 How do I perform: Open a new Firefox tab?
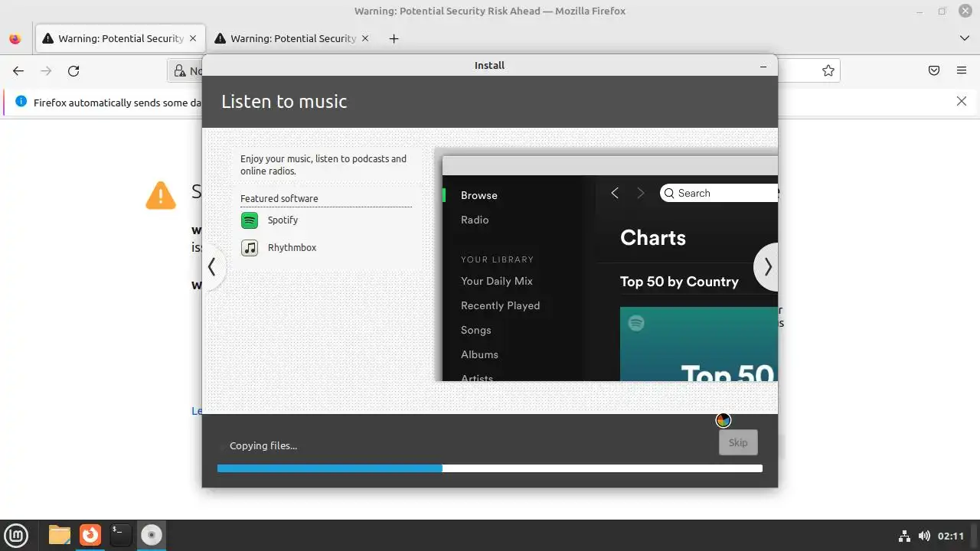tap(394, 38)
